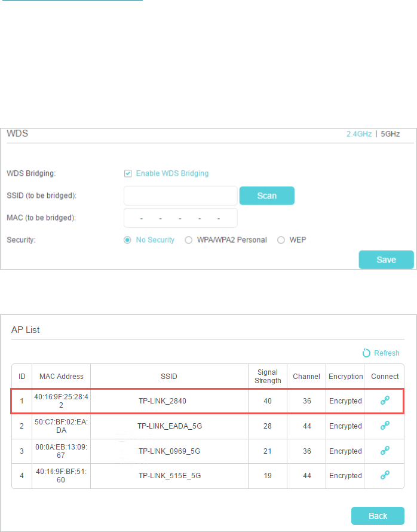Click MAC address 00:0A:EB:13:09:67 cell
Screen dimensions: 417x532
point(62,451)
